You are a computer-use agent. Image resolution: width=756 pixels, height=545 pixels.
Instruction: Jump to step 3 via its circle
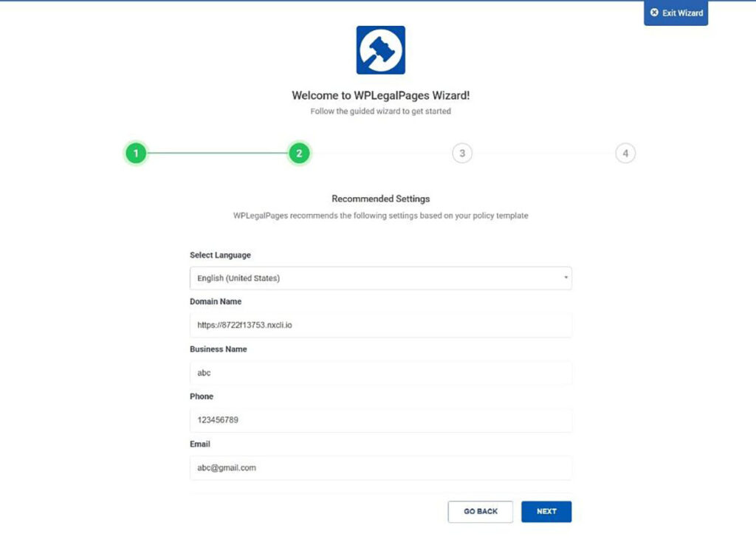[x=462, y=153]
